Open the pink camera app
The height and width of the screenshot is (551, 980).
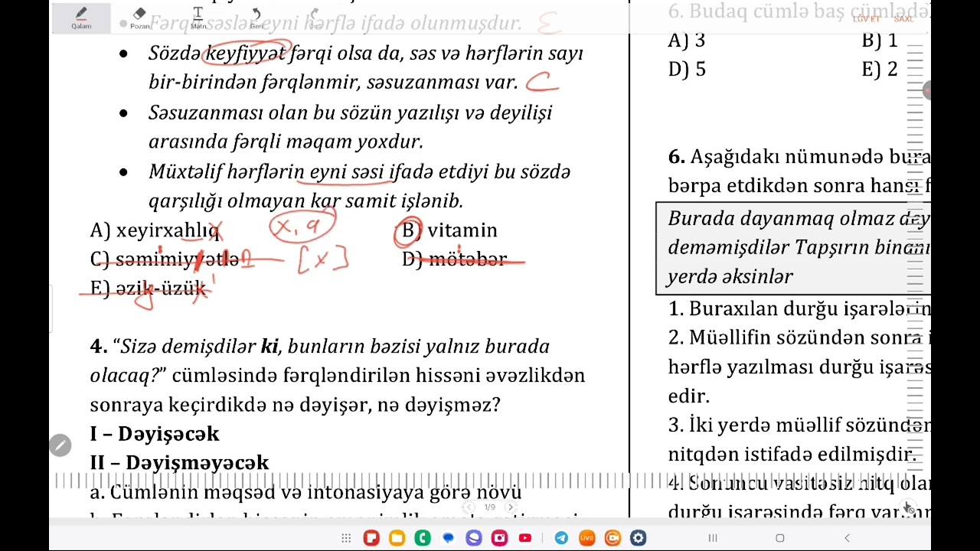(x=499, y=538)
